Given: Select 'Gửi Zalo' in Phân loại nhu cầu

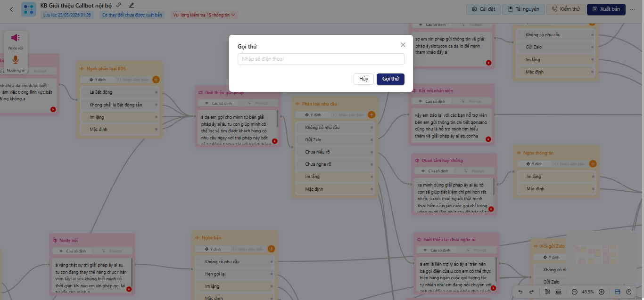Looking at the screenshot, I should click(x=335, y=140).
